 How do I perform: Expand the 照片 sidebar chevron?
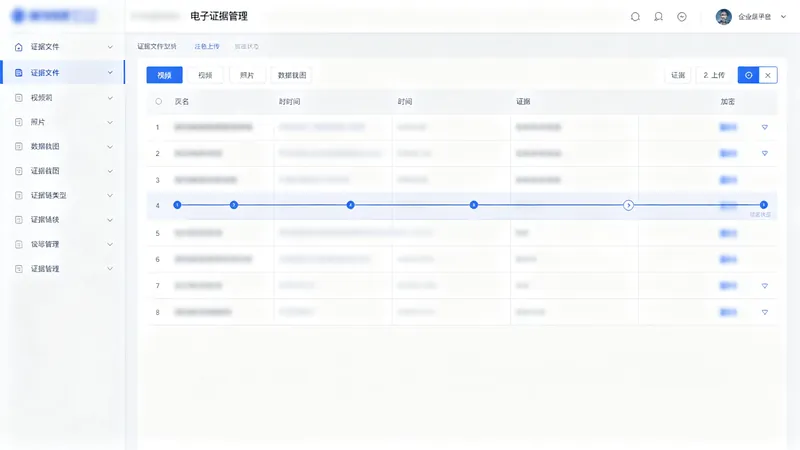110,122
